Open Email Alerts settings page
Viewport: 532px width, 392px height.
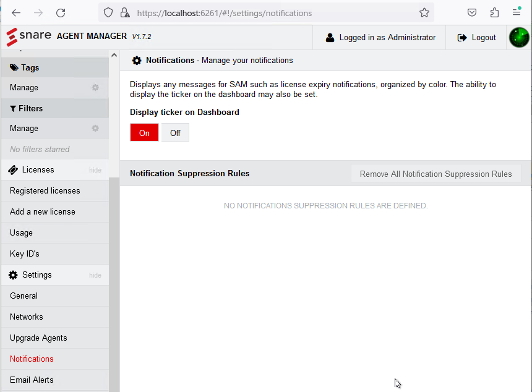(55, 380)
